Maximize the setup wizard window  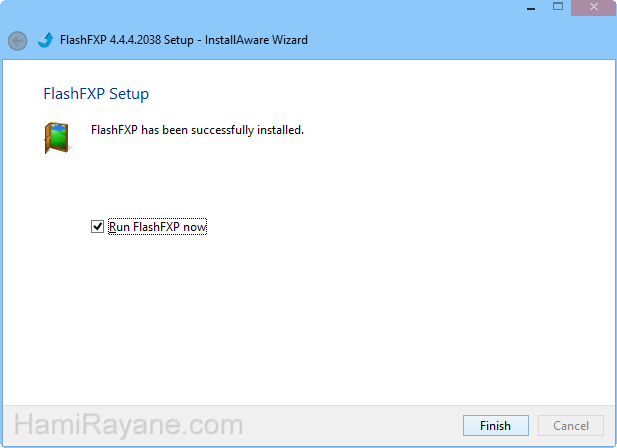(557, 7)
